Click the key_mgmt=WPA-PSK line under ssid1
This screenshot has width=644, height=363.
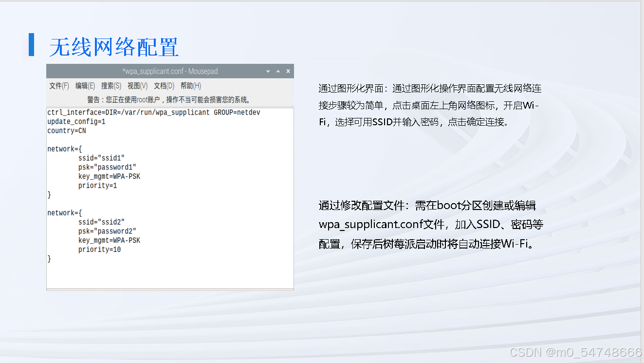[x=109, y=176]
